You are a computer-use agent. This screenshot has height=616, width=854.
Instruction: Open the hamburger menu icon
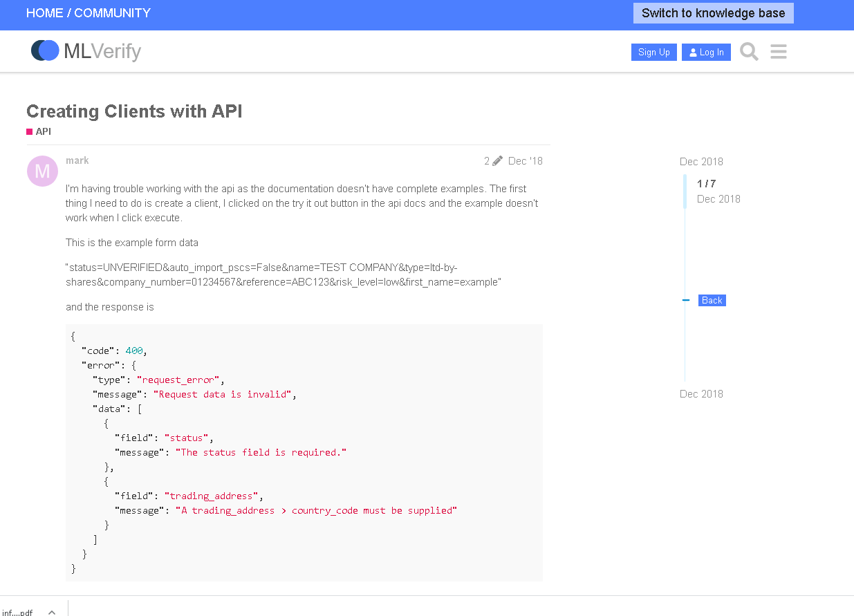click(779, 52)
